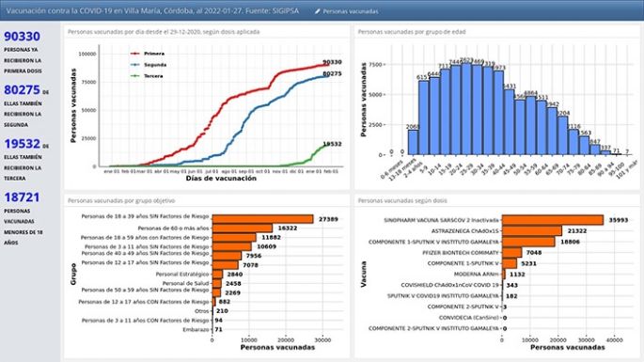
Task: Click the panel title Personas vacunadas por grupo de edad
Action: click(412, 32)
